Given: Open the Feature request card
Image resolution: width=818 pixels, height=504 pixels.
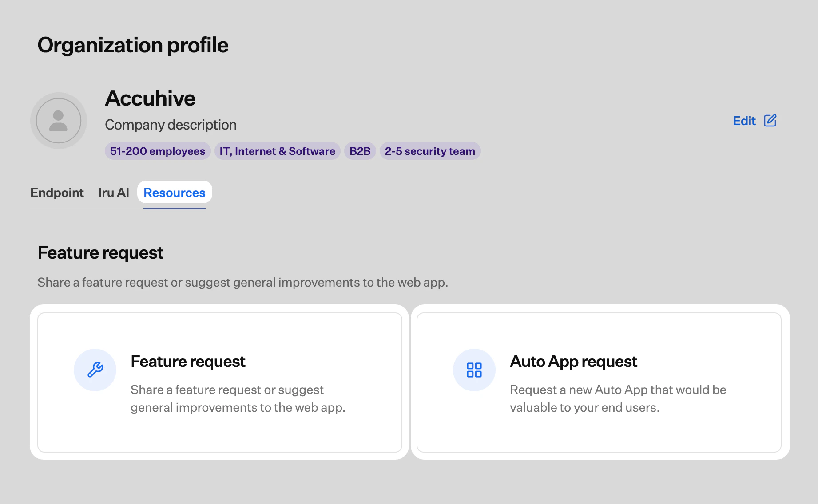Looking at the screenshot, I should click(x=220, y=382).
